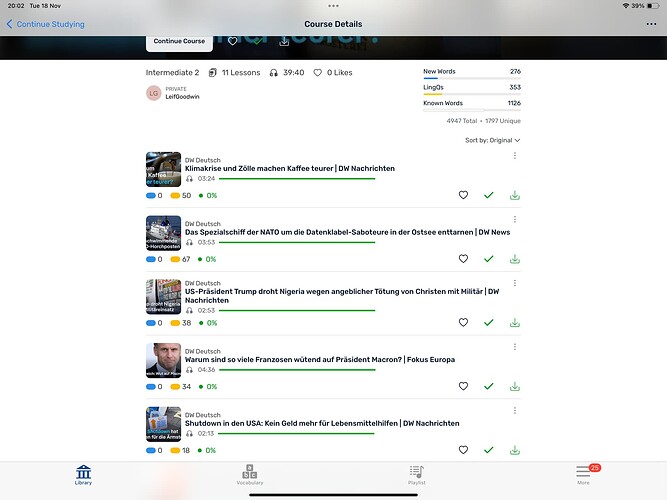Image resolution: width=667 pixels, height=500 pixels.
Task: Tap the green checkmark on Macron lesson
Action: [488, 386]
